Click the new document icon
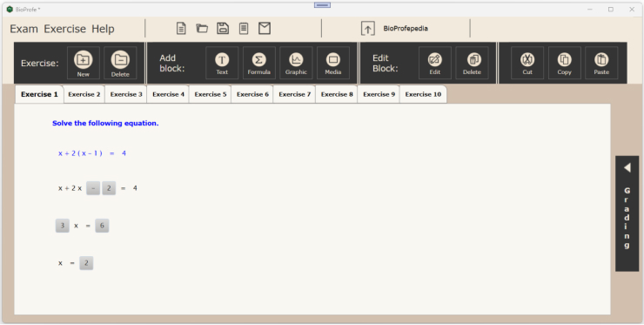The height and width of the screenshot is (325, 644). point(181,29)
